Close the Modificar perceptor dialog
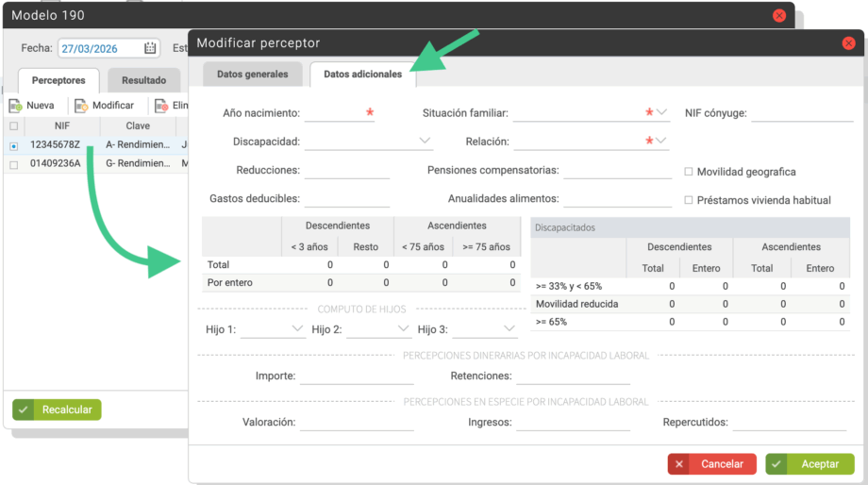Image resolution: width=868 pixels, height=485 pixels. (x=848, y=43)
